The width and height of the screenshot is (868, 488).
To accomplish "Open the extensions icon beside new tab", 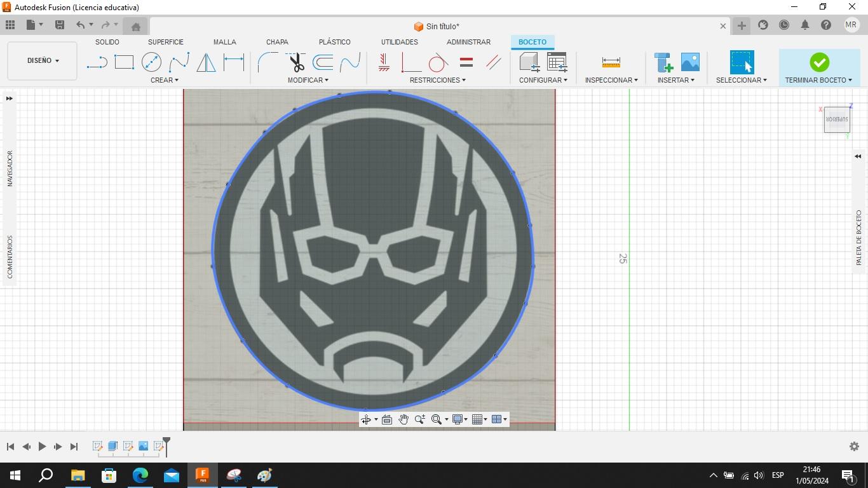I will point(763,25).
